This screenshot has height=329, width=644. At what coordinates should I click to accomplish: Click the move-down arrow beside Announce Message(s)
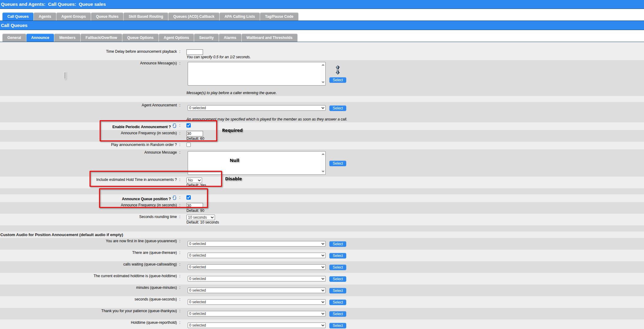[x=338, y=72]
